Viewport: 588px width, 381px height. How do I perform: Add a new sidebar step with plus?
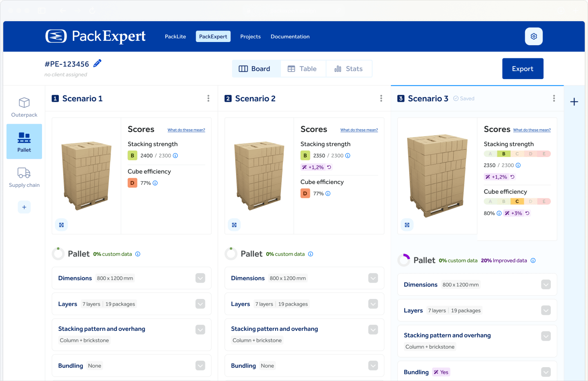point(24,207)
